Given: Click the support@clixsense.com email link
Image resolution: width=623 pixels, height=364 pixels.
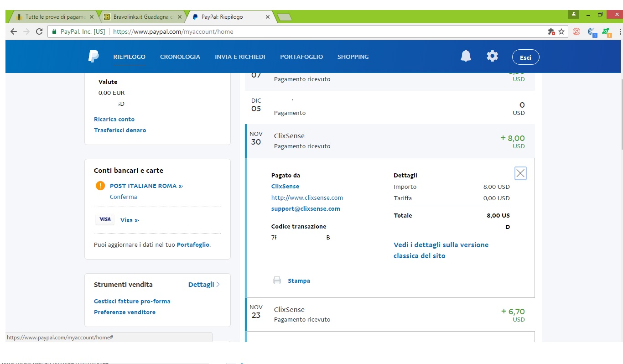Looking at the screenshot, I should (306, 208).
